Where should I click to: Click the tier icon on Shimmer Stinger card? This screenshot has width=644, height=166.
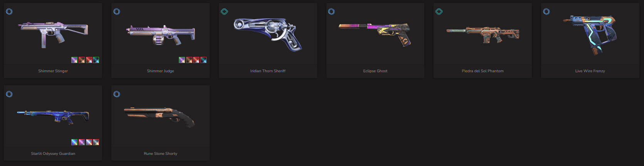[9, 12]
